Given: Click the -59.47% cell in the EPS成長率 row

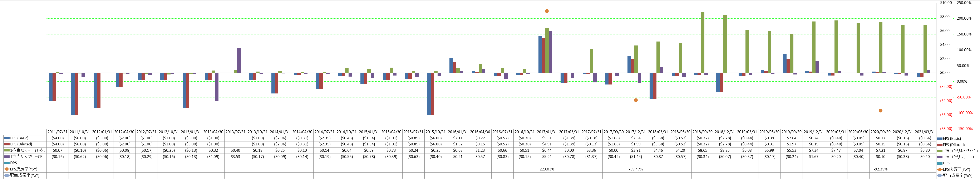Looking at the screenshot, I should [636, 169].
